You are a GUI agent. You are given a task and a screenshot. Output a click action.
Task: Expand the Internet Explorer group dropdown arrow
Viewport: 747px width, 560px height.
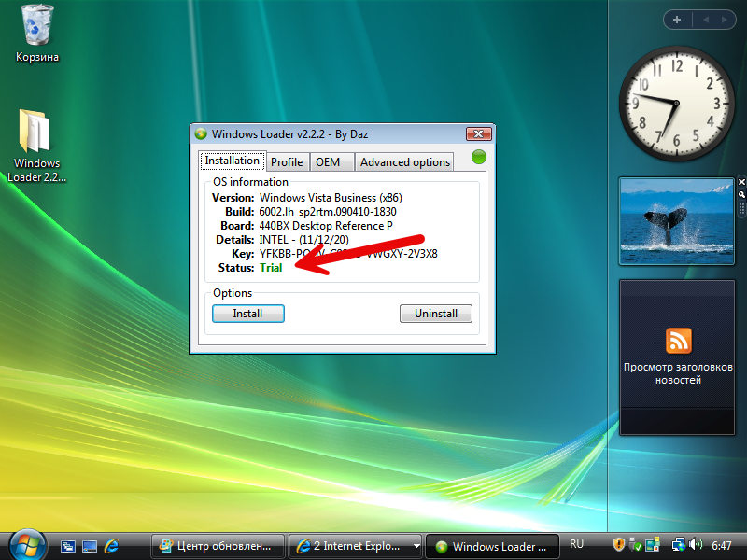click(x=416, y=546)
